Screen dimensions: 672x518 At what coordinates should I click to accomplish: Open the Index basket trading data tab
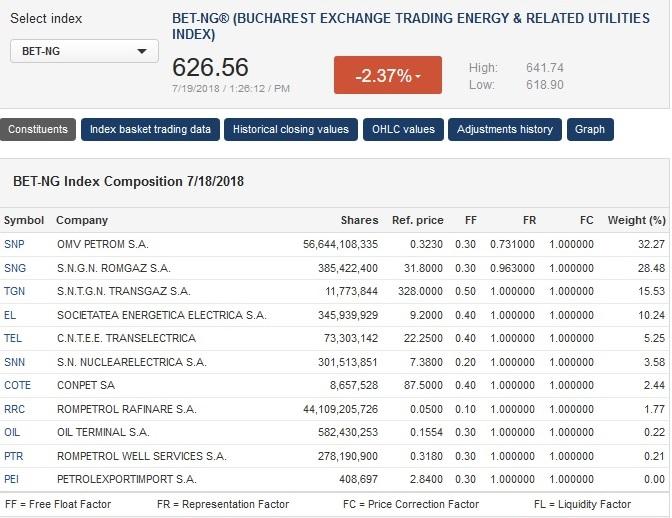pyautogui.click(x=150, y=129)
